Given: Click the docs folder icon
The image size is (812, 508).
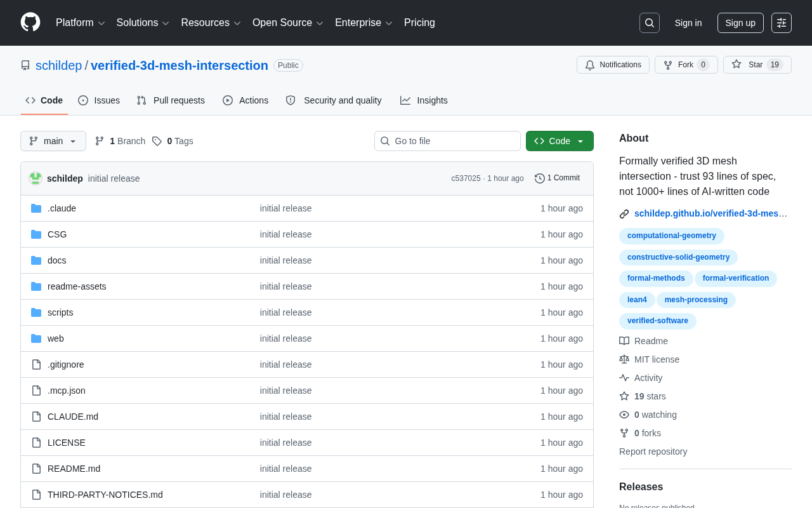Looking at the screenshot, I should (36, 260).
